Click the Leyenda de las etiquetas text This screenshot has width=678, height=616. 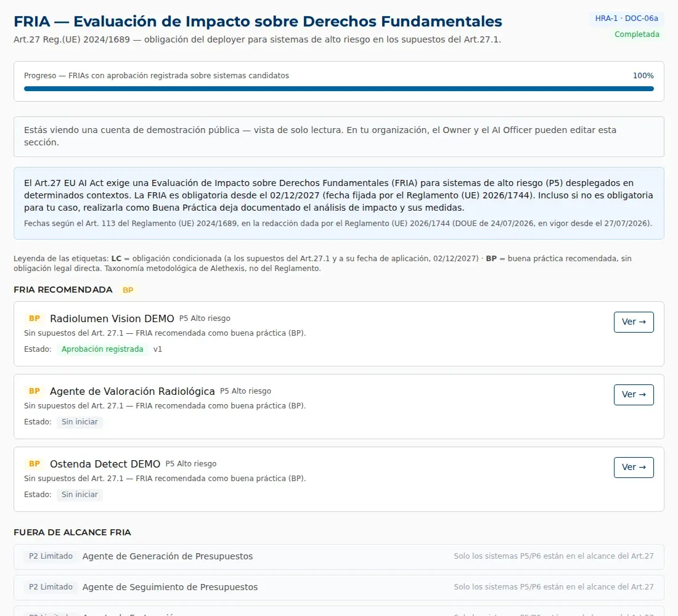point(322,263)
